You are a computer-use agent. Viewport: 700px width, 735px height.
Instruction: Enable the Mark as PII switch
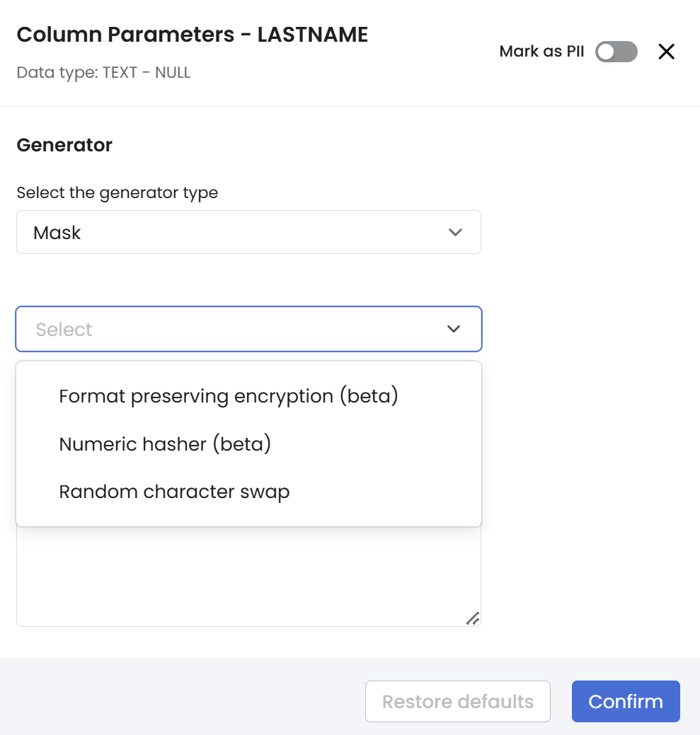tap(616, 52)
